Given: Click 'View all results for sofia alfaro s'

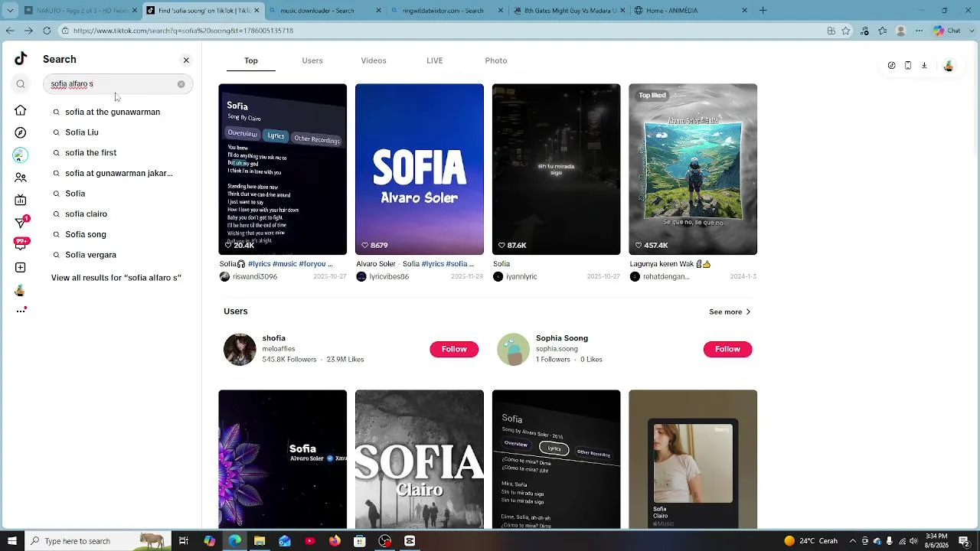Looking at the screenshot, I should (116, 278).
